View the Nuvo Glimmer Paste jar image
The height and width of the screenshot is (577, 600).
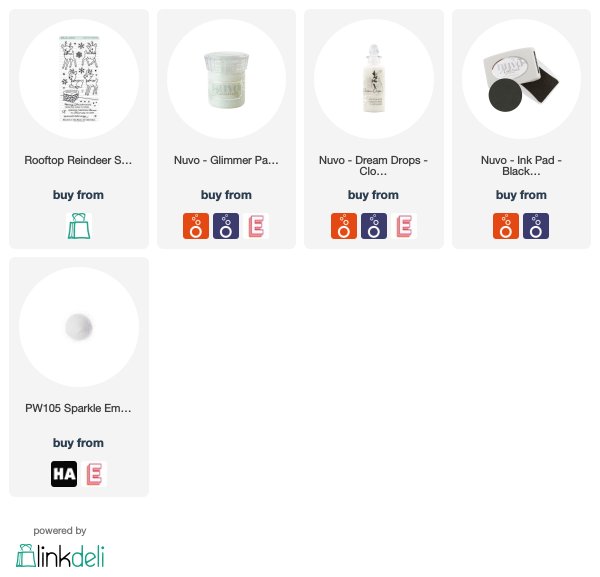pyautogui.click(x=227, y=79)
